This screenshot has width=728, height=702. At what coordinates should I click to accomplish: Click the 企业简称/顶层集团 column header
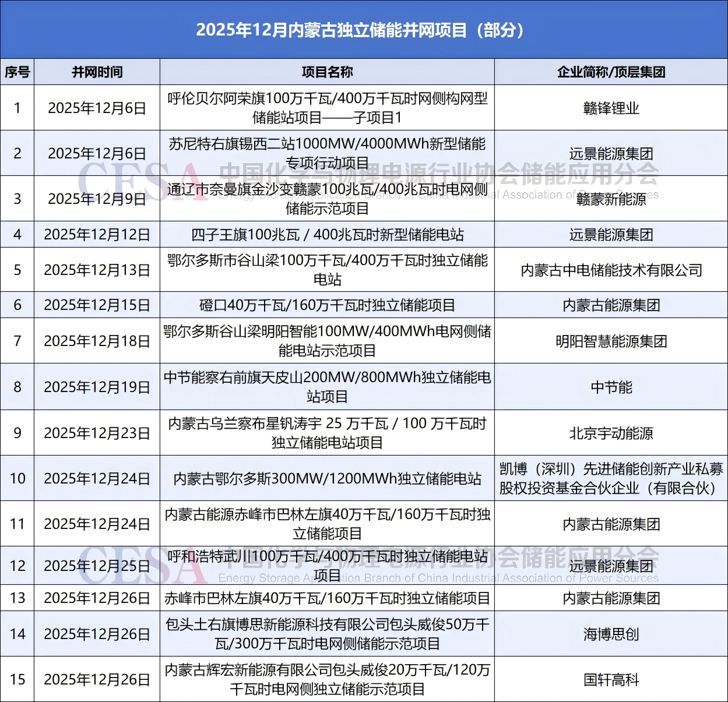point(611,72)
